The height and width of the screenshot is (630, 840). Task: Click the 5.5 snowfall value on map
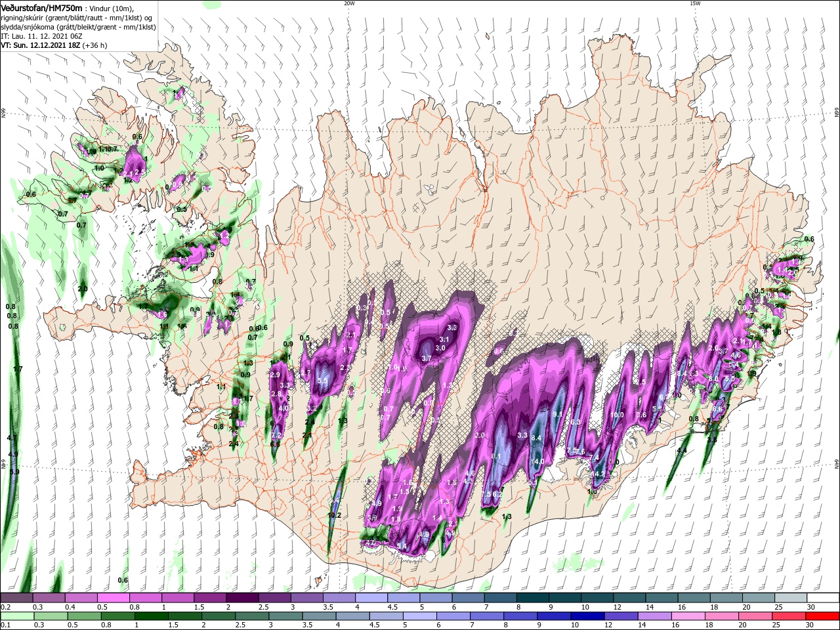click(x=322, y=381)
